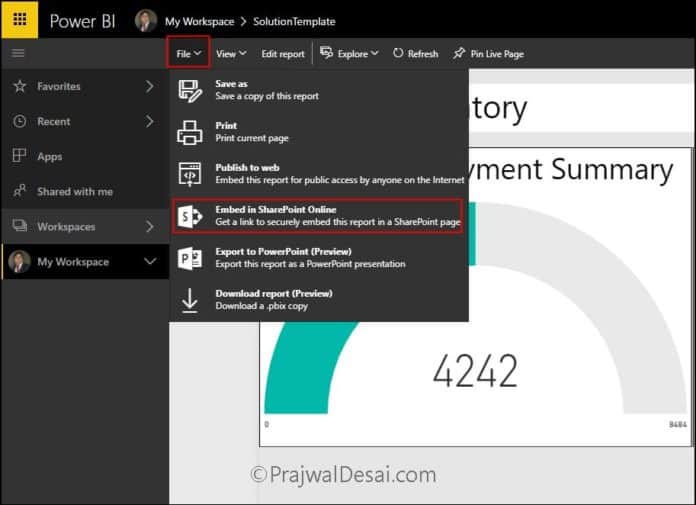The image size is (696, 505).
Task: Select Save as menu entry
Action: tap(319, 90)
